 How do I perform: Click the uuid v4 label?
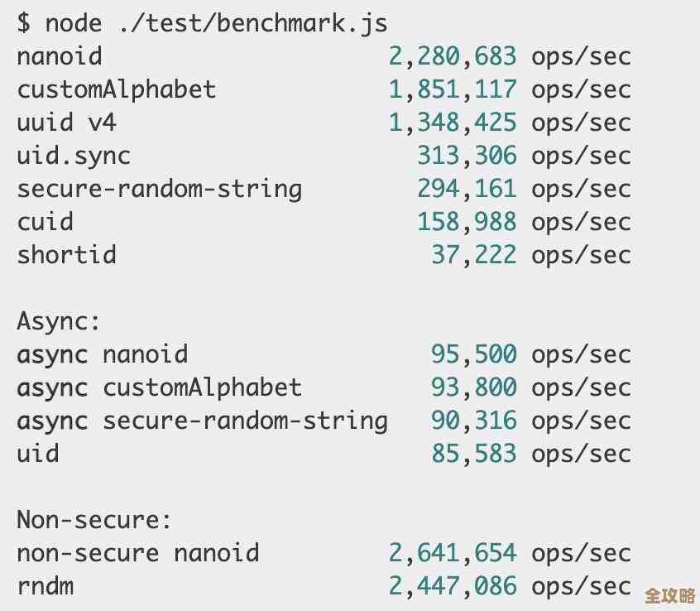[67, 123]
